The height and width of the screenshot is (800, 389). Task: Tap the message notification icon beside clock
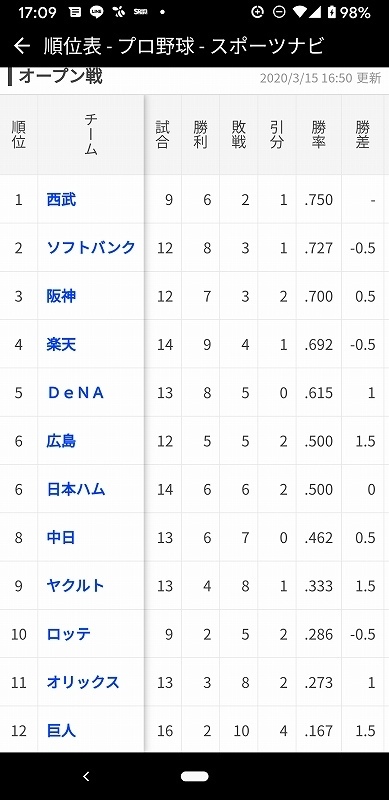[x=75, y=12]
